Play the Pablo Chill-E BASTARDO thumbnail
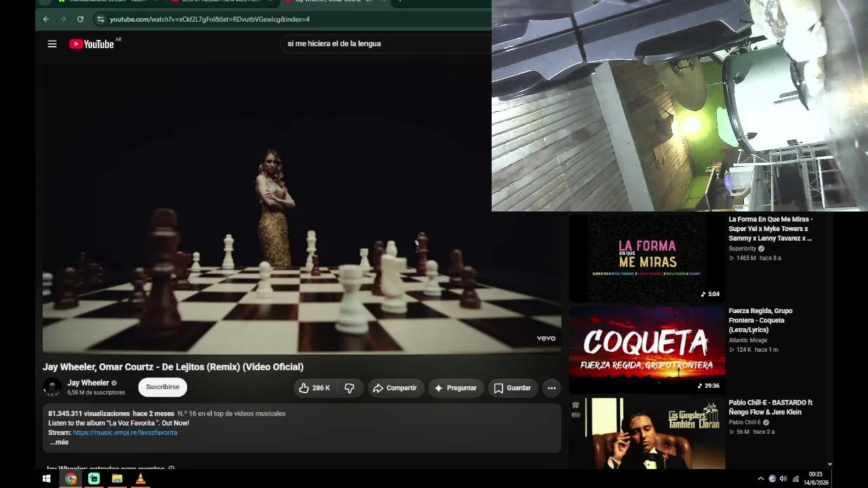Screen dimensions: 868x488 (647, 434)
